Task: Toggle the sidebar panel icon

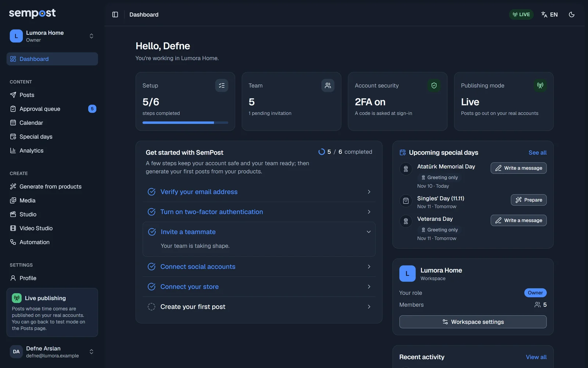Action: click(x=115, y=14)
